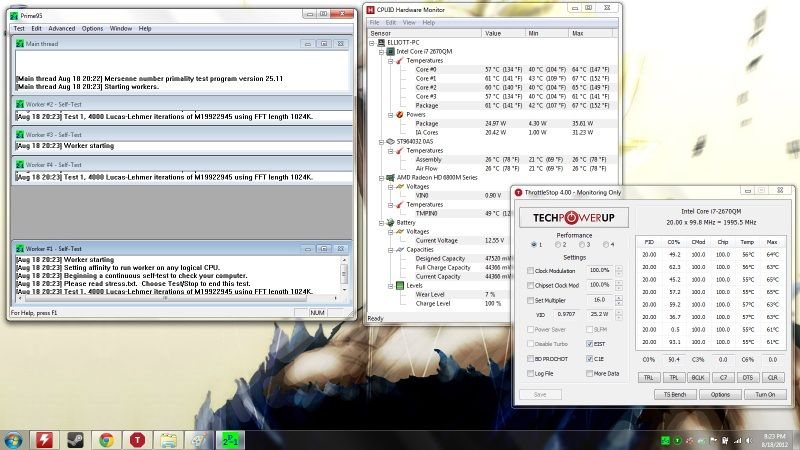The height and width of the screenshot is (450, 800).
Task: Switch to ThrottleStop in the taskbar
Action: 137,440
